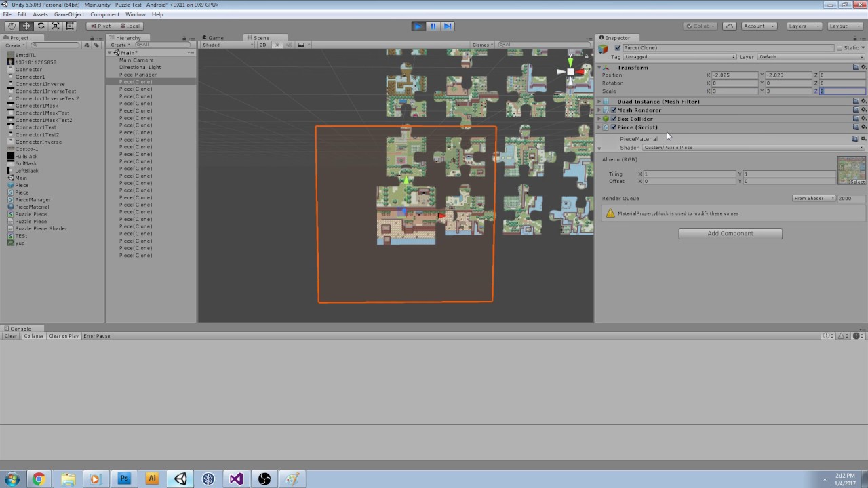The height and width of the screenshot is (488, 868).
Task: Click the Step frame button
Action: click(x=448, y=26)
